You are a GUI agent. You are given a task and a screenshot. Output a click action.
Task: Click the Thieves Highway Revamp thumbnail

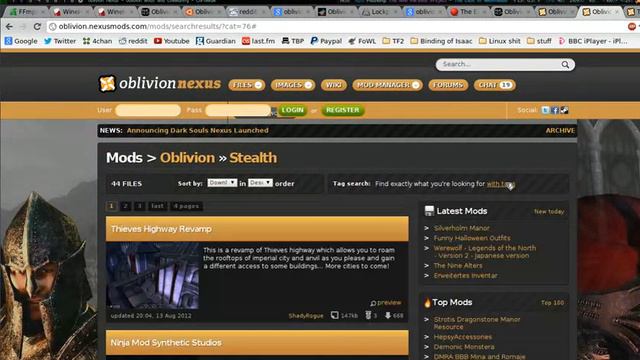tap(153, 276)
